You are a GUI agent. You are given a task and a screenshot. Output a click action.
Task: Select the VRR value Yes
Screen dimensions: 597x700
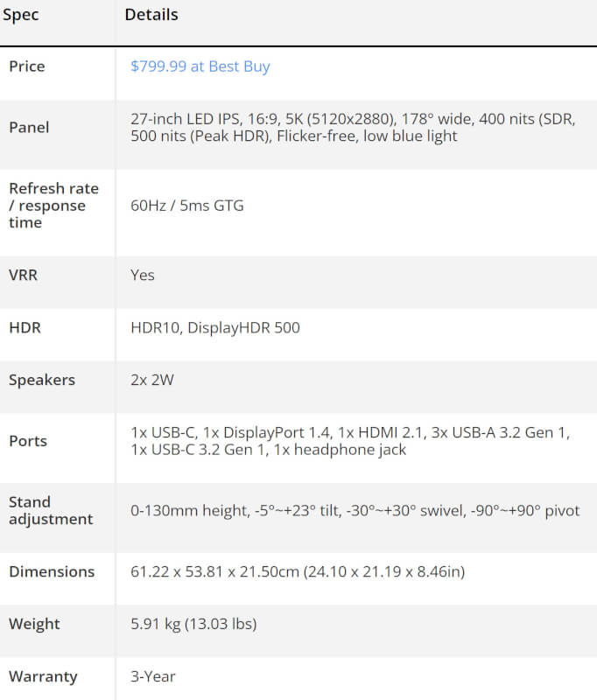(x=143, y=275)
